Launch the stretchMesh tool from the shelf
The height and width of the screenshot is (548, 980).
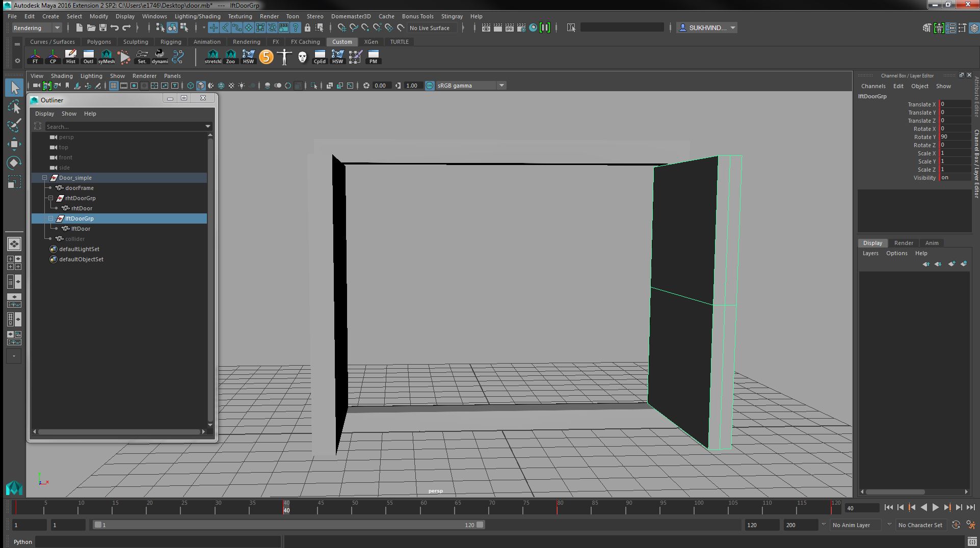click(x=213, y=57)
